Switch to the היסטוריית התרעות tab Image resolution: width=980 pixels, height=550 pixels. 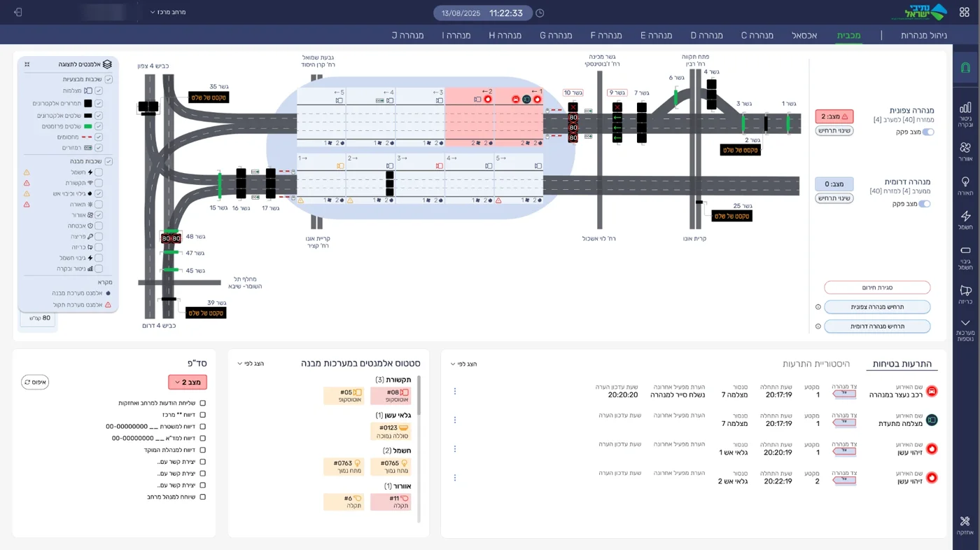point(816,364)
